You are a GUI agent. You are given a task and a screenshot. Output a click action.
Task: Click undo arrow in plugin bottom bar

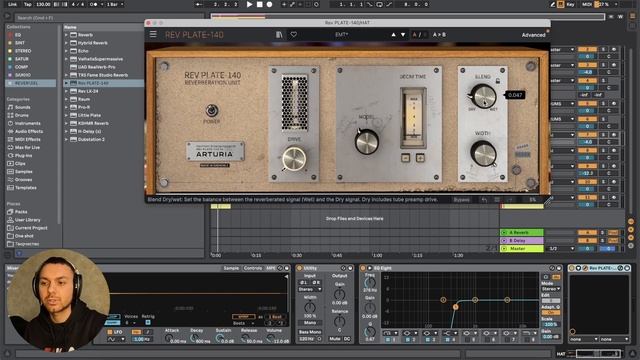tap(484, 200)
